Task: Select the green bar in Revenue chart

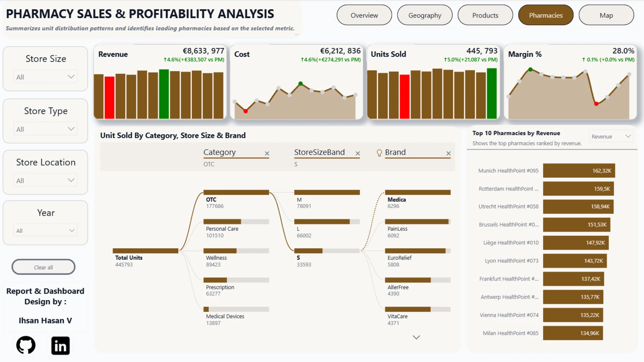Action: click(x=164, y=94)
